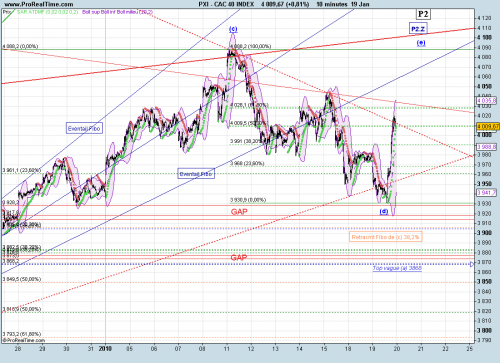Select the purple Boll sup Boll inf legend
Screen dimensions: 500x363
tap(117, 12)
